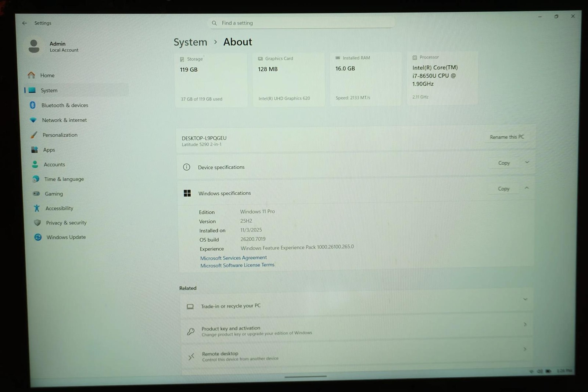Click the Installed RAM 16.0 GB card

point(366,79)
